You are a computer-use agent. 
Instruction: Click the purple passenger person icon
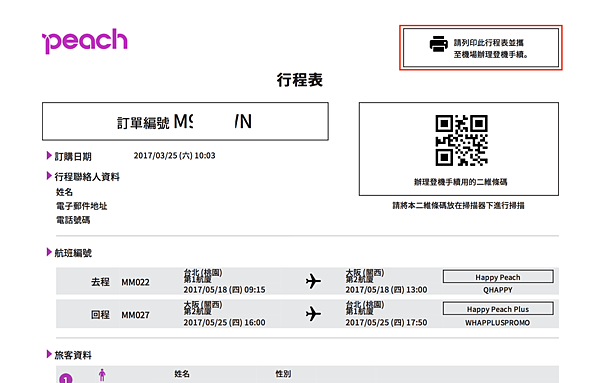click(x=102, y=375)
